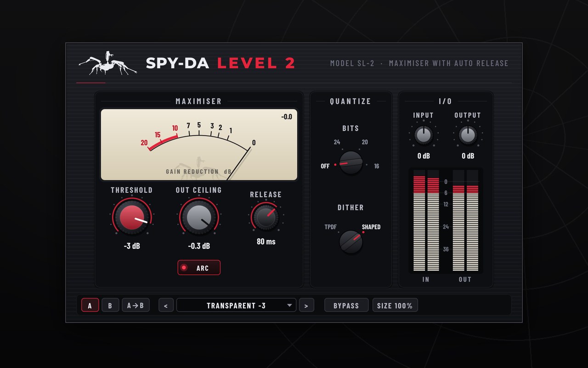The width and height of the screenshot is (588, 368).
Task: Click the Release knob
Action: click(x=266, y=217)
